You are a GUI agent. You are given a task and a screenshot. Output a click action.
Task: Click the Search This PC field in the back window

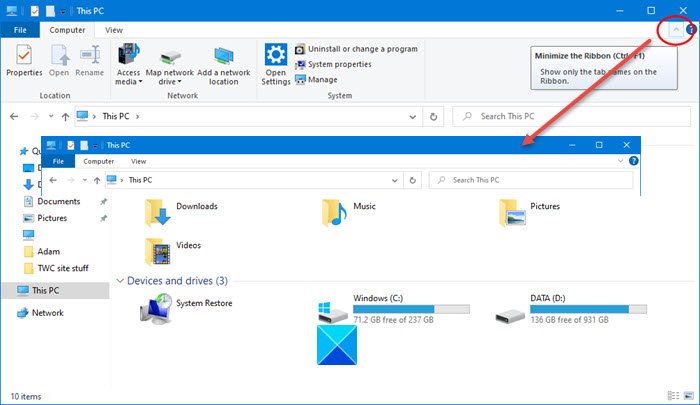pos(571,117)
